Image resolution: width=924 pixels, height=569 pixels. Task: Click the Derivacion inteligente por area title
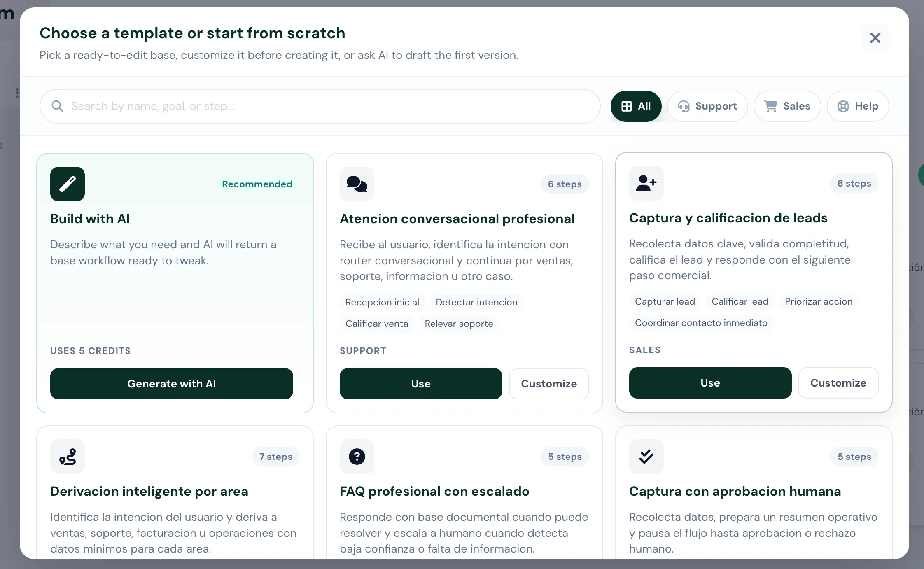pos(149,491)
